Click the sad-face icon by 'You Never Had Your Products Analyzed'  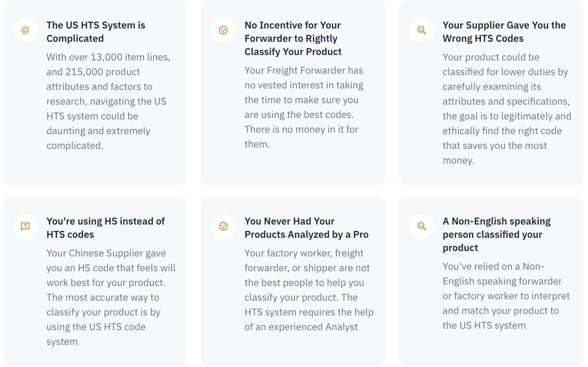coord(223,226)
